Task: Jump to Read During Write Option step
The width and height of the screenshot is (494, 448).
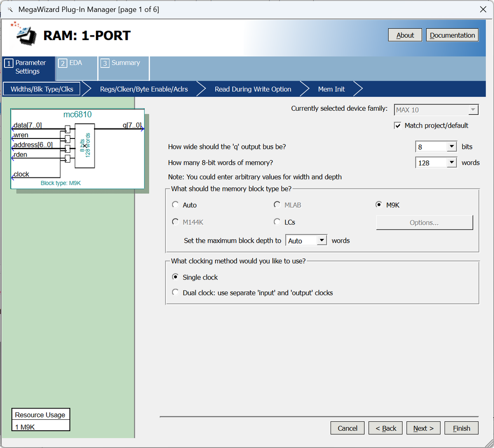Action: coord(252,90)
